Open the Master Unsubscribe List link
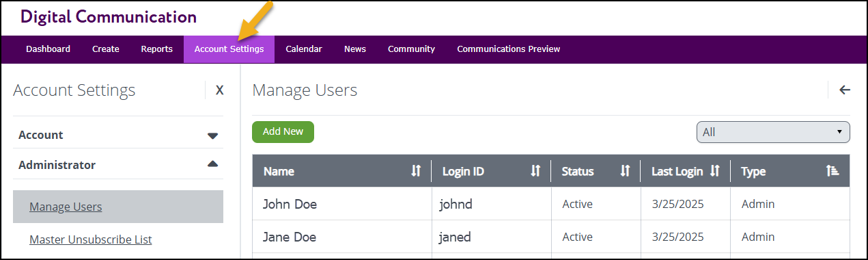 (x=91, y=239)
